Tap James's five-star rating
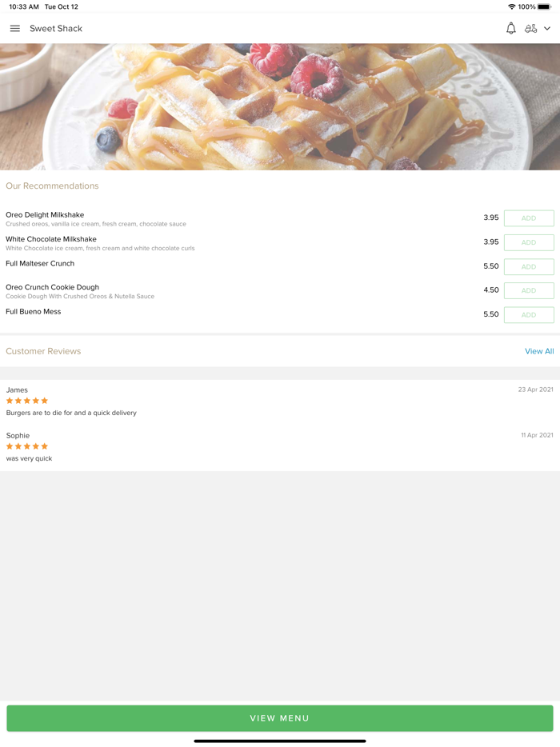 27,401
